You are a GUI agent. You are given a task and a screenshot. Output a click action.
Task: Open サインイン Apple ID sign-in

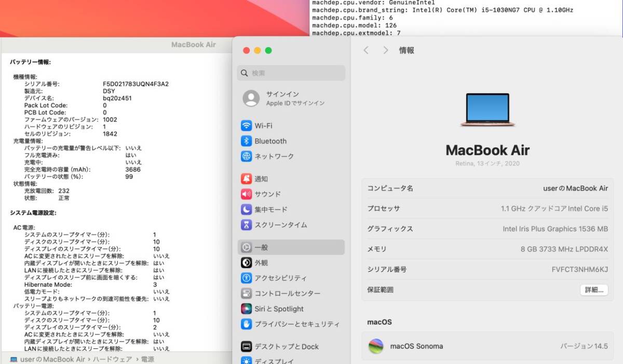tap(291, 99)
